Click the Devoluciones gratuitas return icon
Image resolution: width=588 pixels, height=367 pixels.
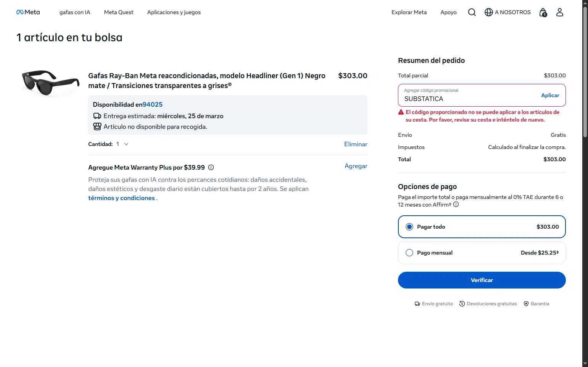click(462, 304)
